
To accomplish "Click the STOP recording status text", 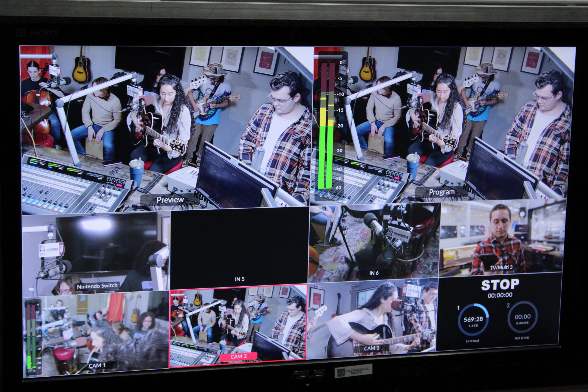I will [x=500, y=285].
